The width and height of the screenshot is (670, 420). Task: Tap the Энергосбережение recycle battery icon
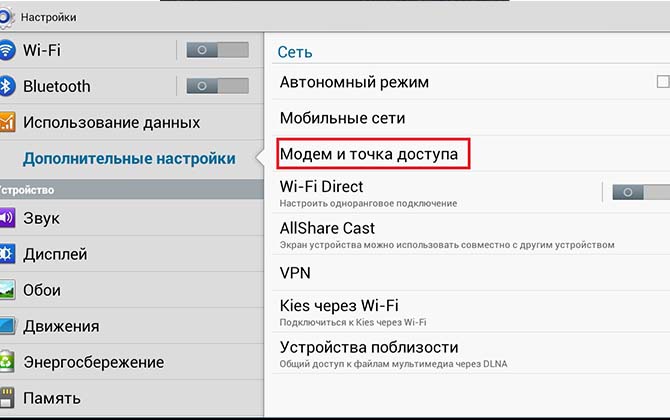click(7, 362)
